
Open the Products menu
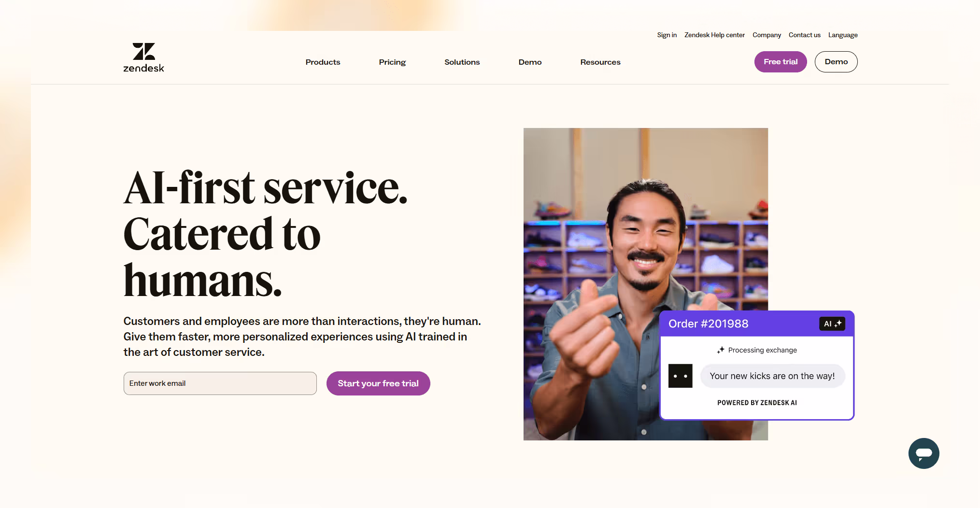(x=323, y=62)
